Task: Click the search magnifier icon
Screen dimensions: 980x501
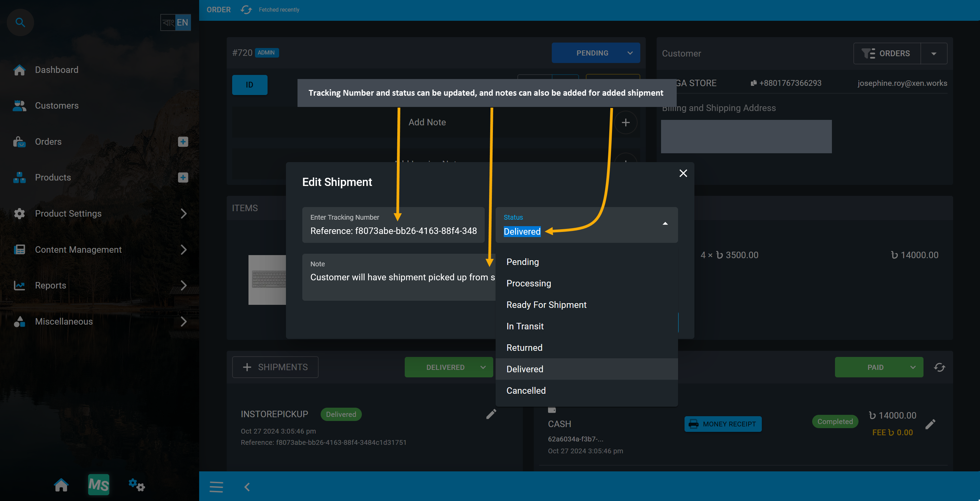Action: click(x=20, y=22)
